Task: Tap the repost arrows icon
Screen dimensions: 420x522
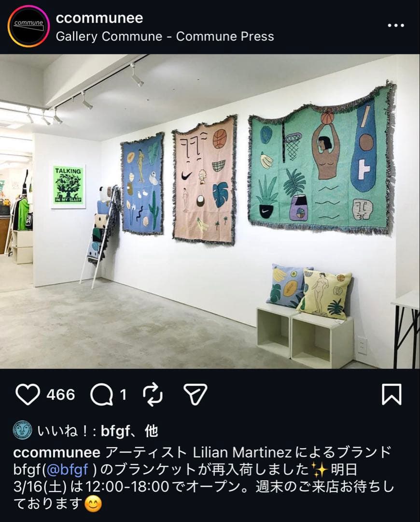Action: coord(153,394)
